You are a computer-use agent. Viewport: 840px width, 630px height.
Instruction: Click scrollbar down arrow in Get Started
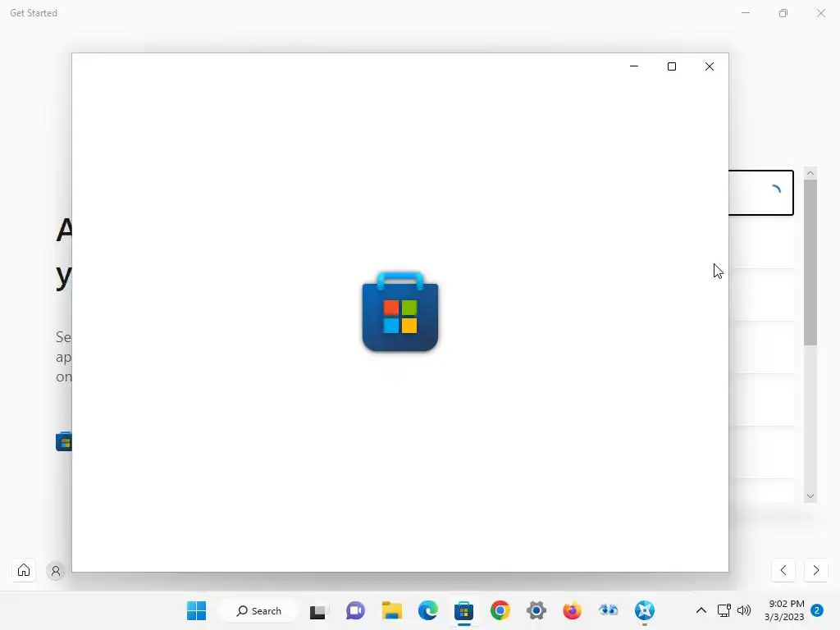coord(810,496)
